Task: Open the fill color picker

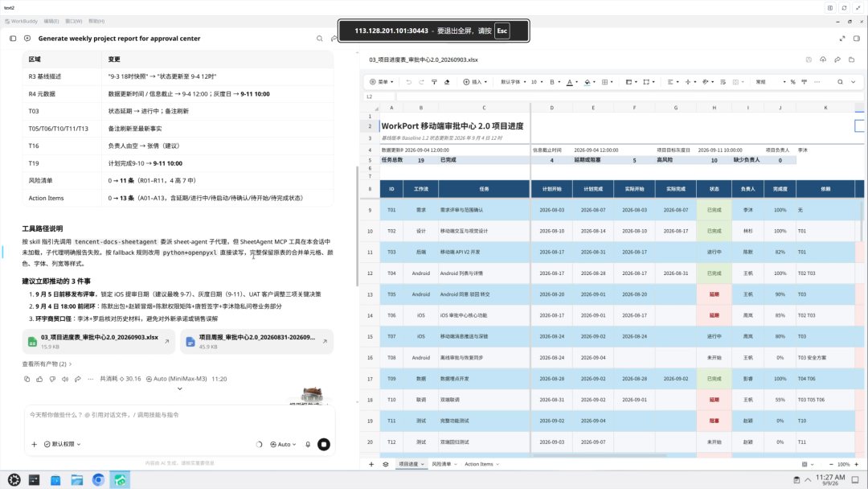Action: click(x=590, y=82)
